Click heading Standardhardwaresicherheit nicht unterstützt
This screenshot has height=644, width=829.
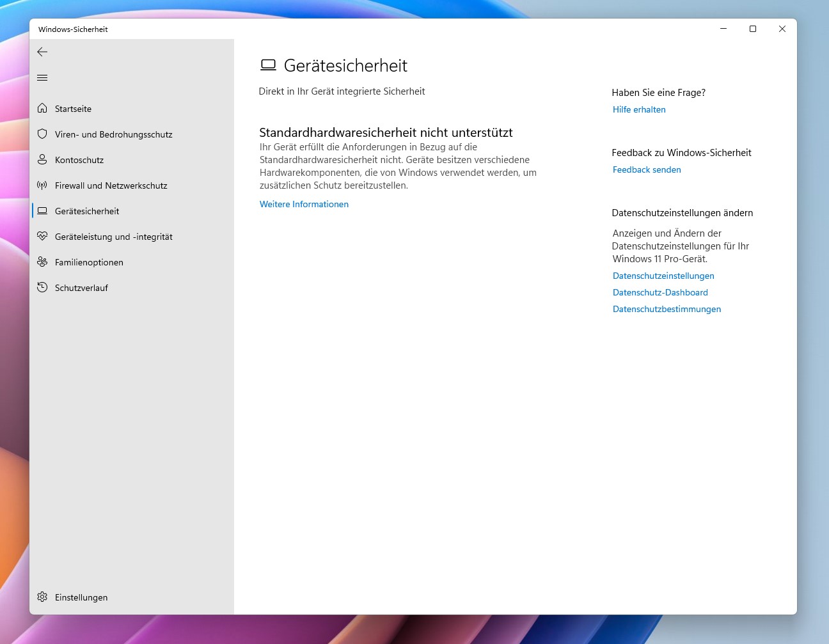(386, 133)
